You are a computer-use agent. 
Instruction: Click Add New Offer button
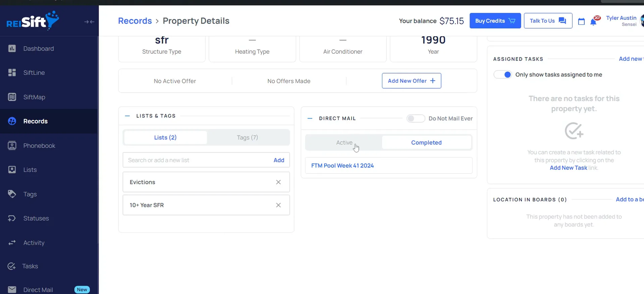(x=412, y=81)
